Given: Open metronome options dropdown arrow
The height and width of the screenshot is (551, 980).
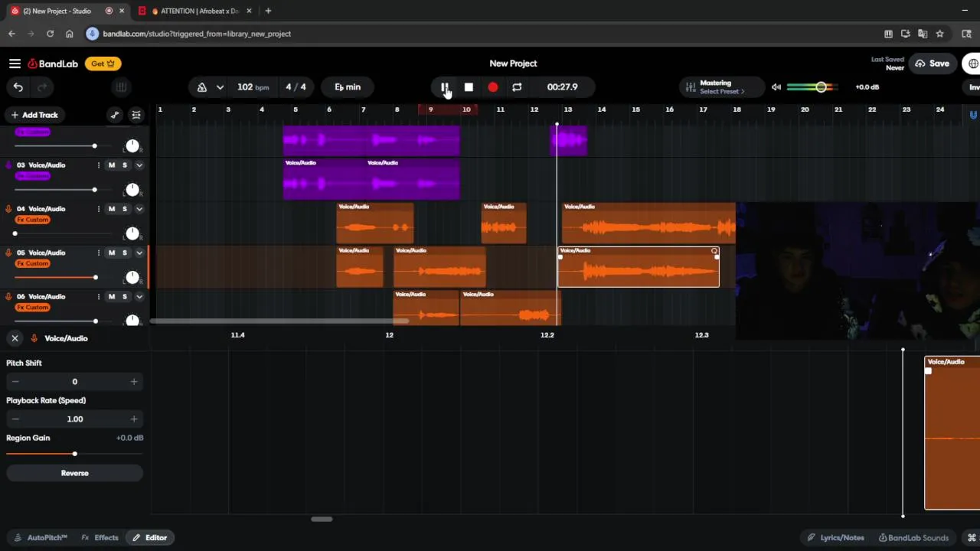Looking at the screenshot, I should click(220, 87).
